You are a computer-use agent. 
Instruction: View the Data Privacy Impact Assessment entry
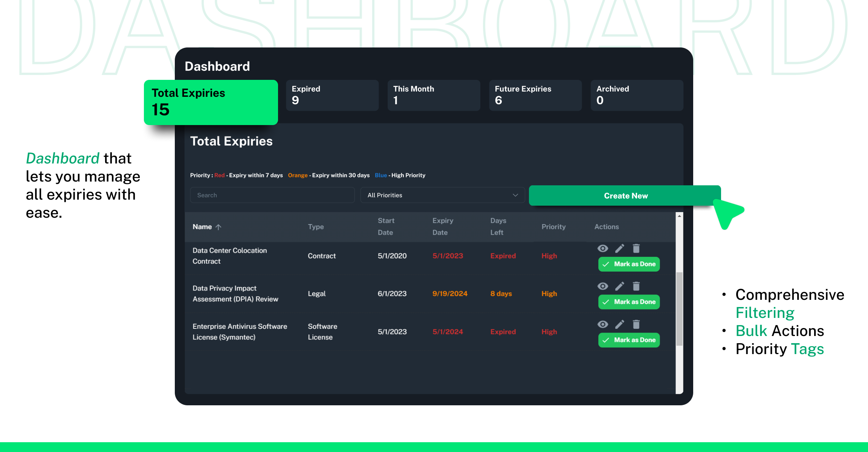[x=603, y=286]
